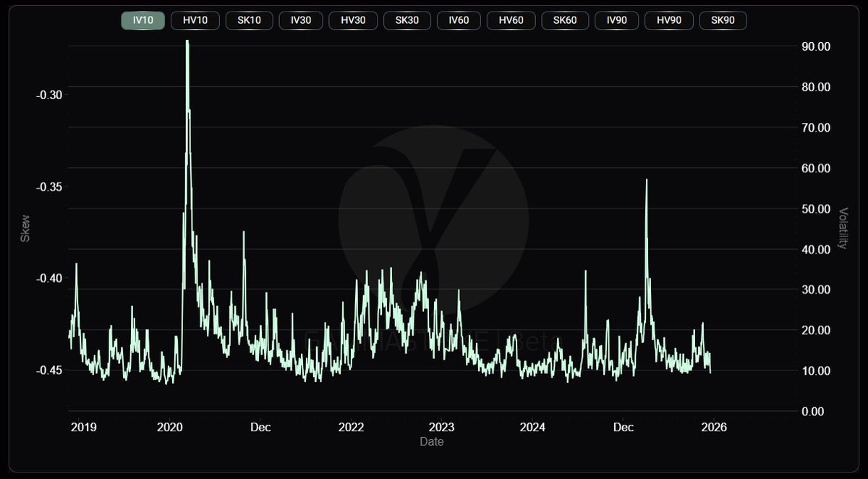868x479 pixels.
Task: Click the 2024 date axis label
Action: pyautogui.click(x=532, y=427)
